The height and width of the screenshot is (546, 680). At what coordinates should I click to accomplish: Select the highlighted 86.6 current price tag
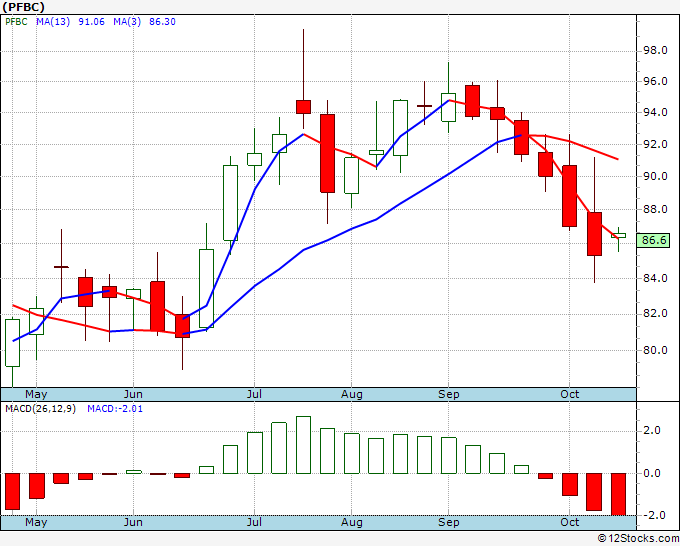click(654, 240)
